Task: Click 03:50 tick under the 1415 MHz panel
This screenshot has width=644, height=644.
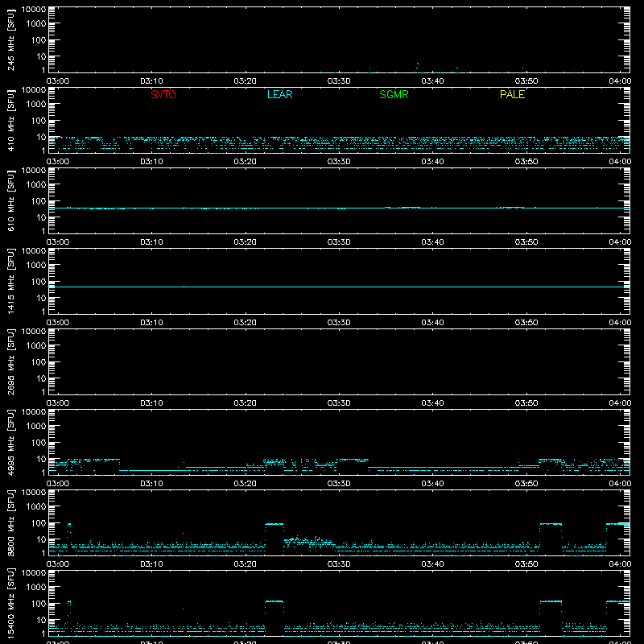Action: [526, 323]
